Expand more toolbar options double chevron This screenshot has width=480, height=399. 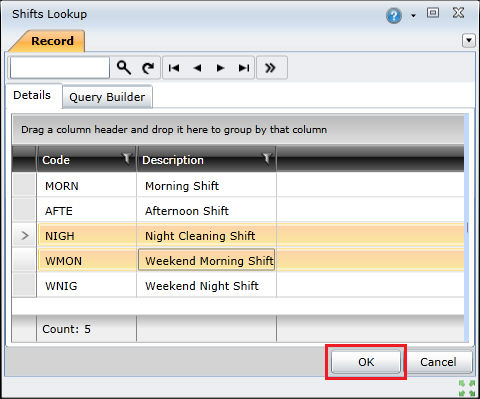pyautogui.click(x=270, y=68)
